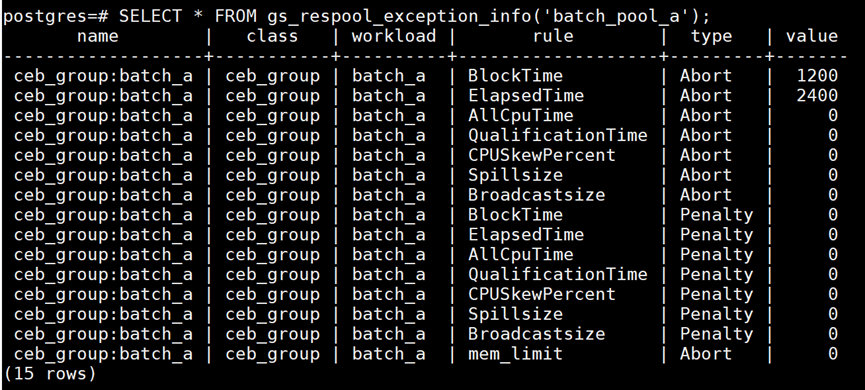Click the 'batch_pool_a' argument in query
The height and width of the screenshot is (390, 865).
622,17
